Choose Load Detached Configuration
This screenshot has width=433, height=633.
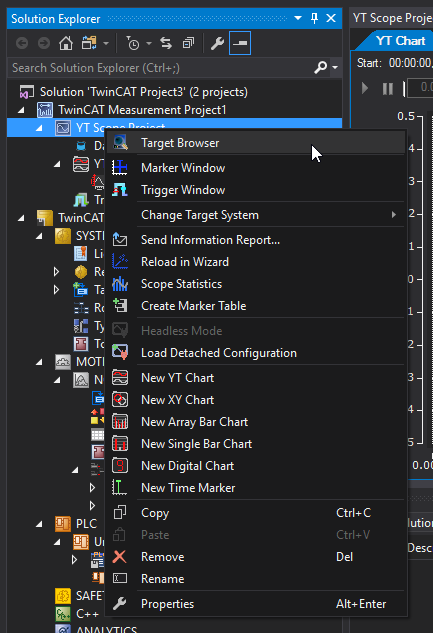tap(255, 353)
